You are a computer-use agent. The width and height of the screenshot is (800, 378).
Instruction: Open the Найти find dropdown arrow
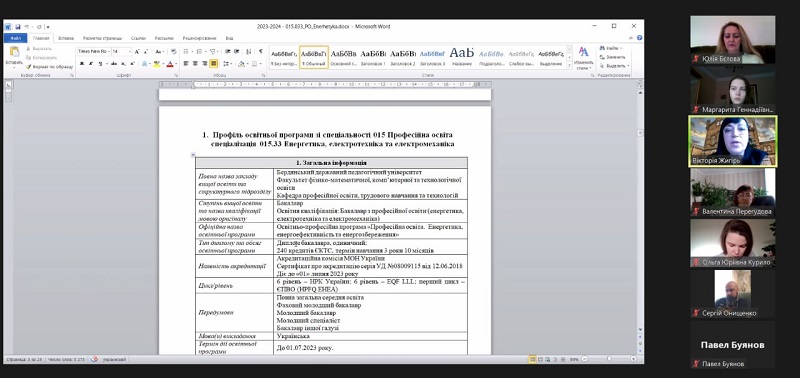(x=621, y=48)
